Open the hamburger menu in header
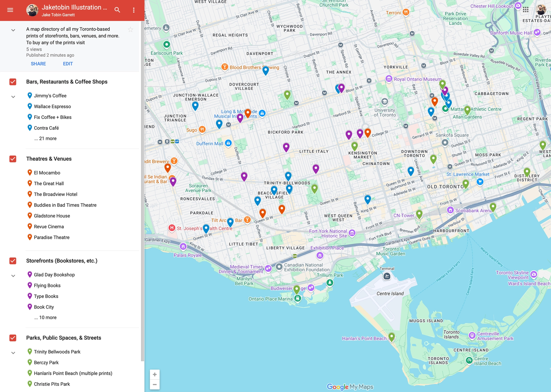 pyautogui.click(x=10, y=10)
